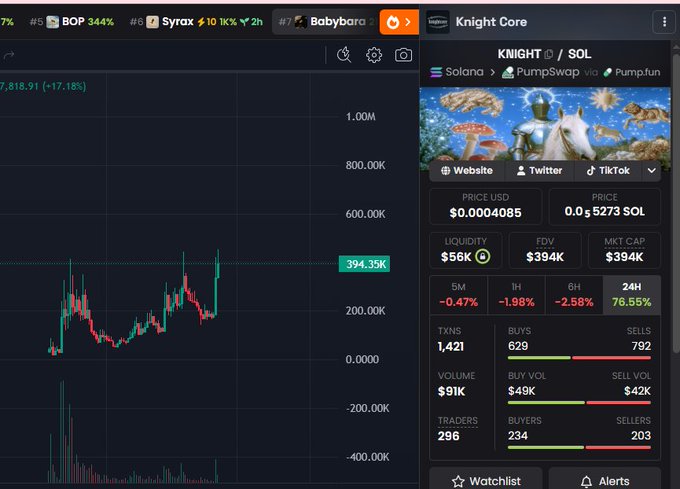
Task: Click the 1.00M price axis label
Action: point(360,117)
